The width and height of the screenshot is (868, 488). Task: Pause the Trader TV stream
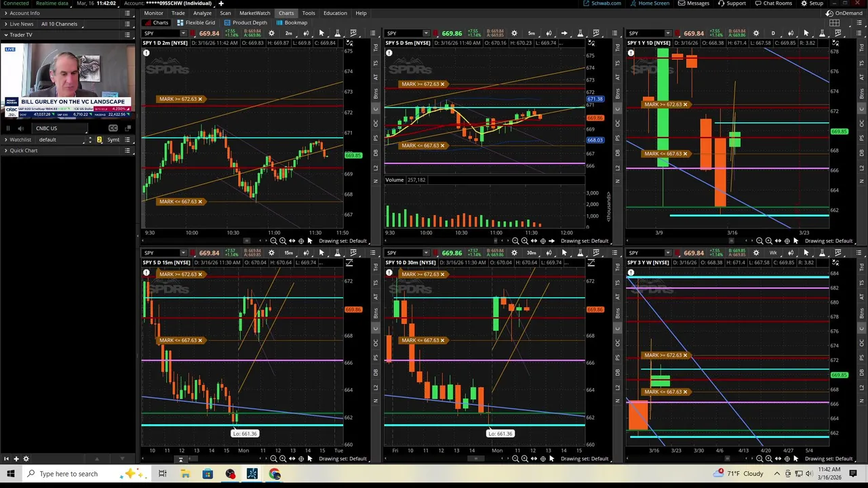pos(9,128)
